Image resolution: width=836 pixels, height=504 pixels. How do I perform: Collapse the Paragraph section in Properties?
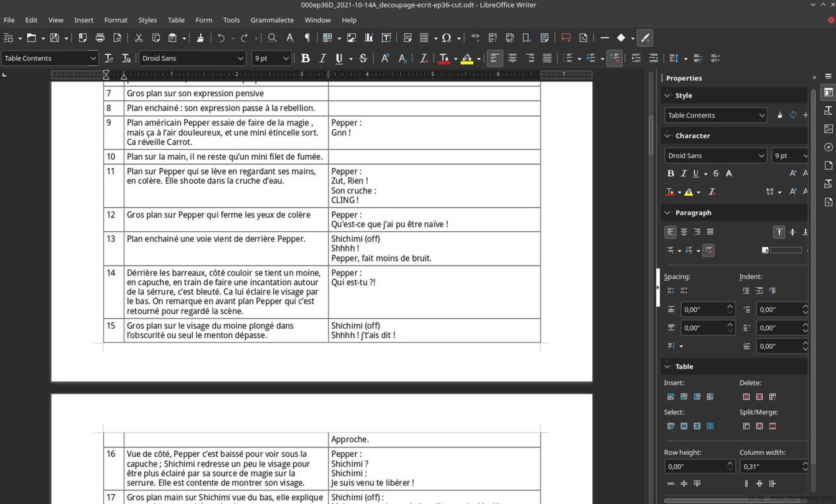(667, 213)
